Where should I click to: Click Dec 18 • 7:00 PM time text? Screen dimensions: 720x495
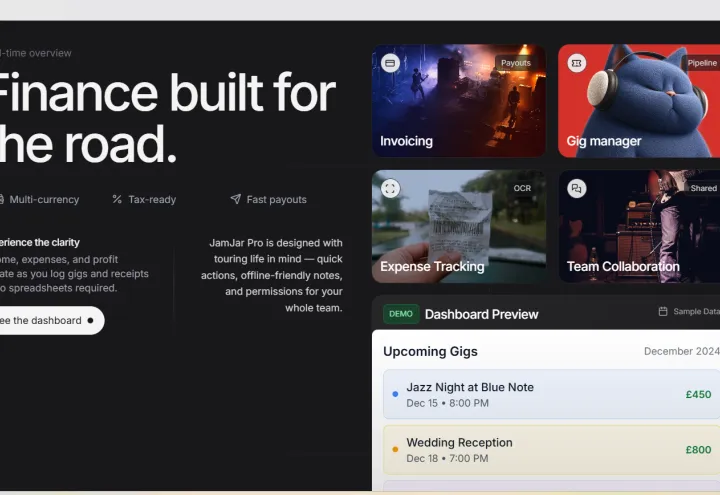pos(447,458)
